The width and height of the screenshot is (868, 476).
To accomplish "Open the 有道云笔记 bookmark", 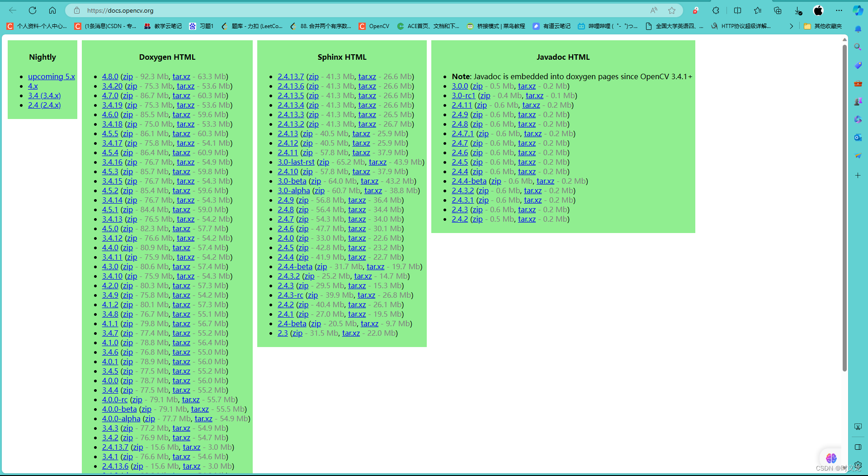I will pyautogui.click(x=552, y=26).
